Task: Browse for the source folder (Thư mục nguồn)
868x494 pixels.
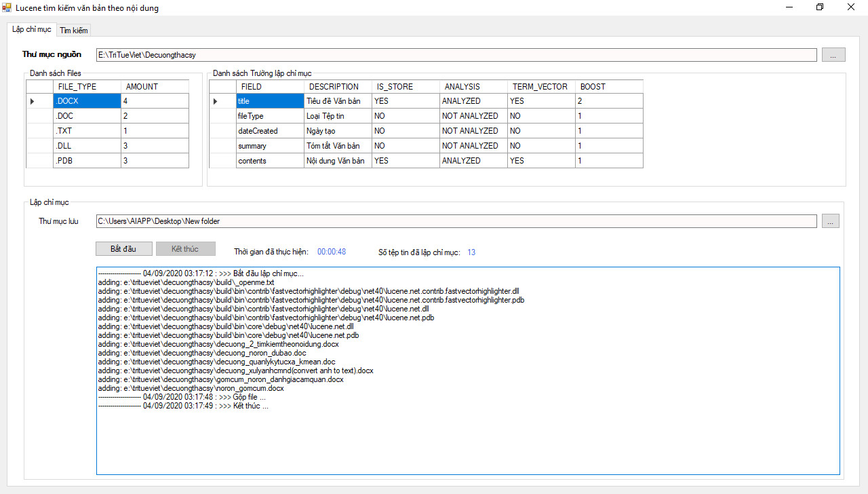Action: click(x=833, y=55)
